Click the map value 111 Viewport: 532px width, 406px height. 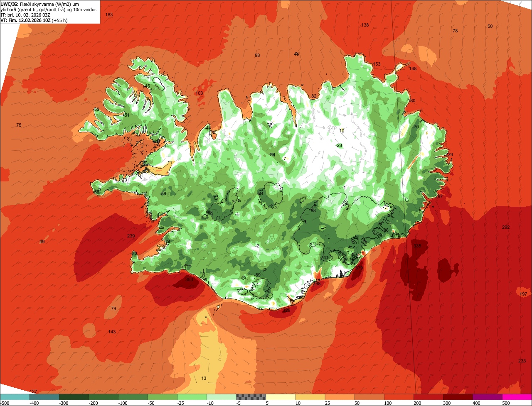point(325,258)
